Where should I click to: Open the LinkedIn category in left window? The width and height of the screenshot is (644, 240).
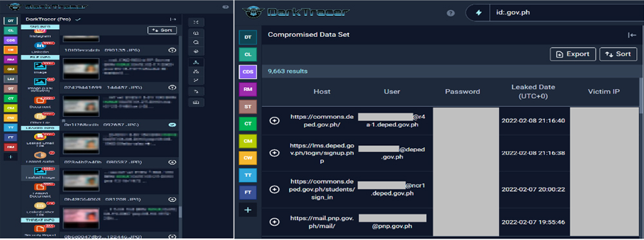pyautogui.click(x=40, y=48)
